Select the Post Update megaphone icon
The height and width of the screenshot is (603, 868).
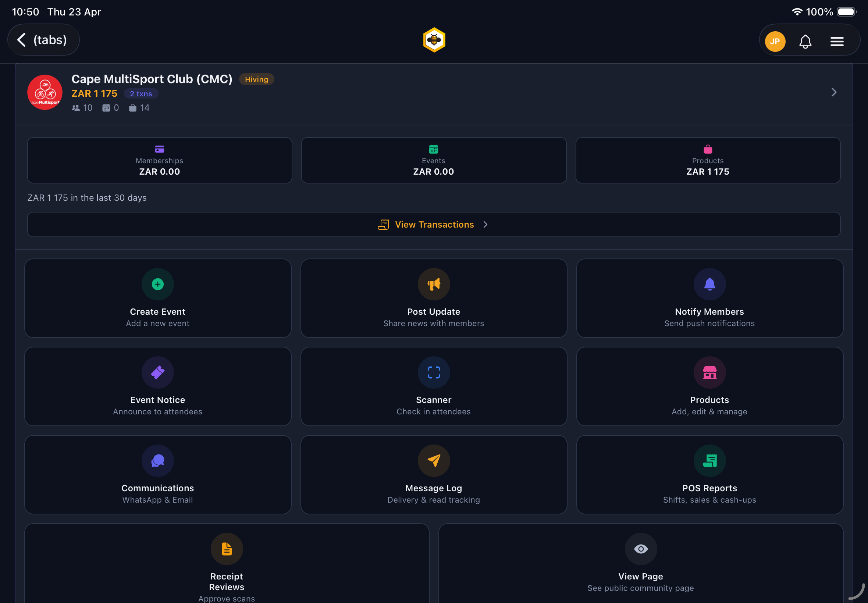[x=433, y=284]
